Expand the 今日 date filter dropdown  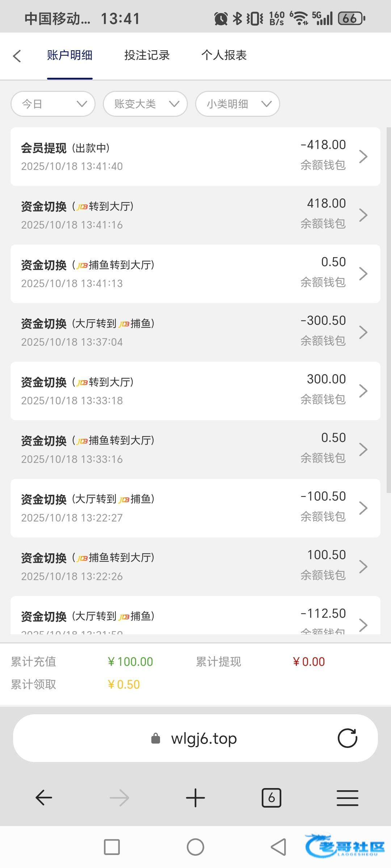point(53,104)
